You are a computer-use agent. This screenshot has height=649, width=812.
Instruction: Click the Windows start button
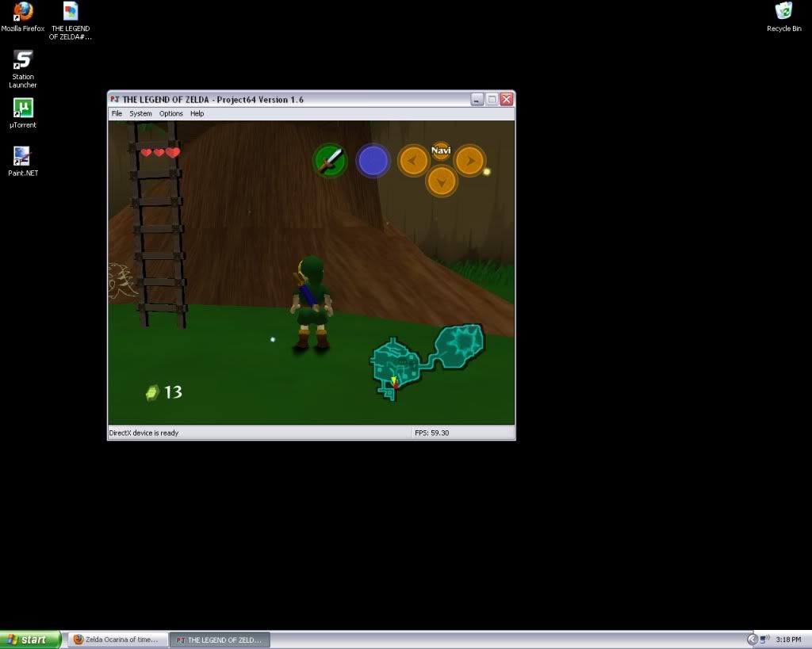(31, 639)
